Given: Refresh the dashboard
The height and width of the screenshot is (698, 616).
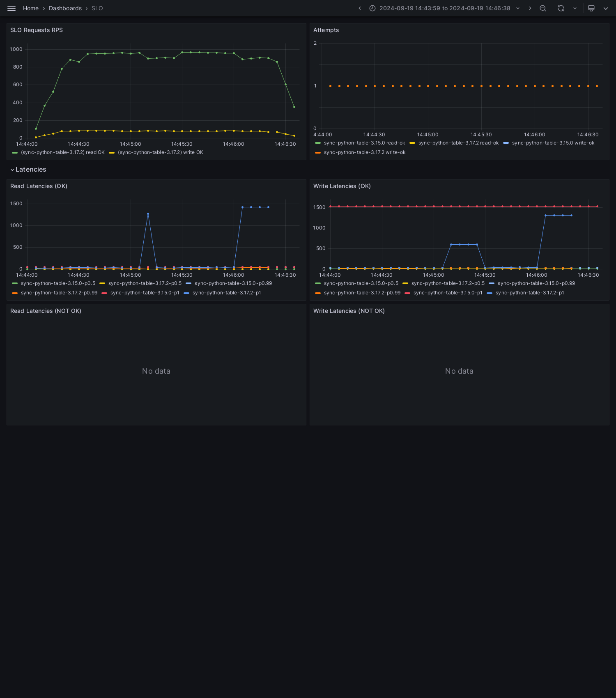Looking at the screenshot, I should (561, 8).
